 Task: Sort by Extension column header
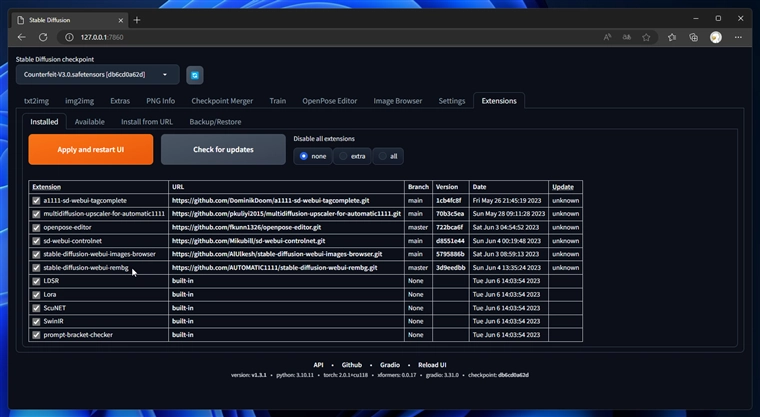47,187
